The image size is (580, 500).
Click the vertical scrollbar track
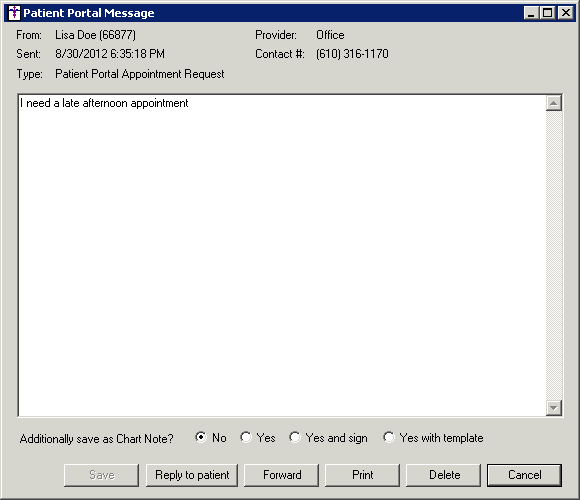(x=554, y=256)
